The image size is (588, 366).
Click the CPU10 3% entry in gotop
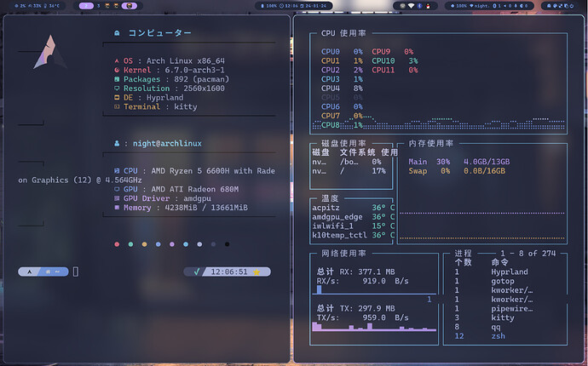point(395,60)
